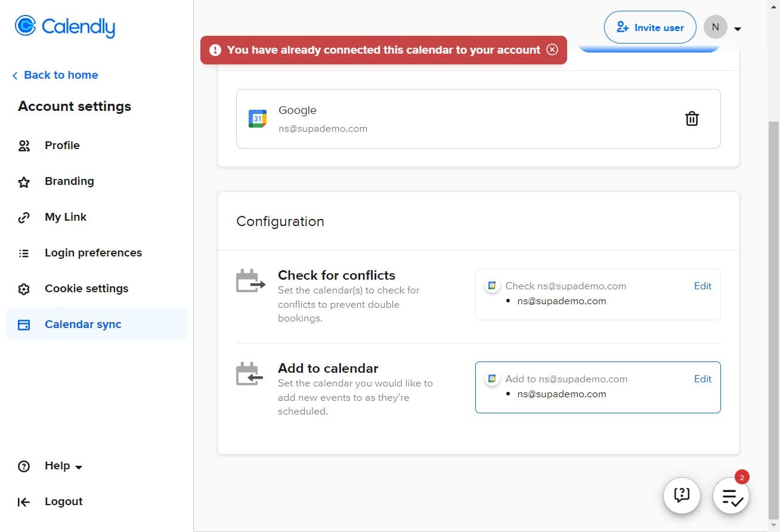This screenshot has width=780, height=532.
Task: Edit the Check for conflicts calendar
Action: (x=702, y=286)
